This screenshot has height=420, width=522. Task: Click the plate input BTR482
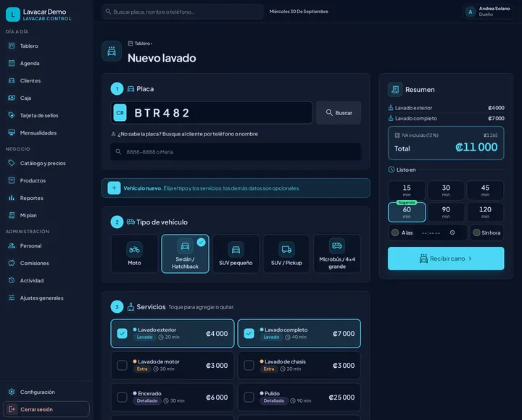click(212, 113)
